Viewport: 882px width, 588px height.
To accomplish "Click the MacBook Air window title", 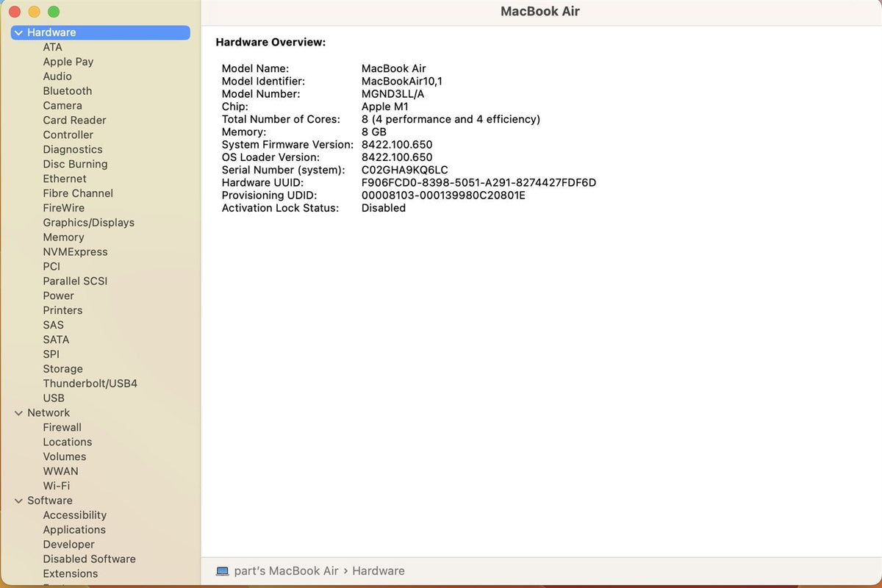I will coord(540,11).
